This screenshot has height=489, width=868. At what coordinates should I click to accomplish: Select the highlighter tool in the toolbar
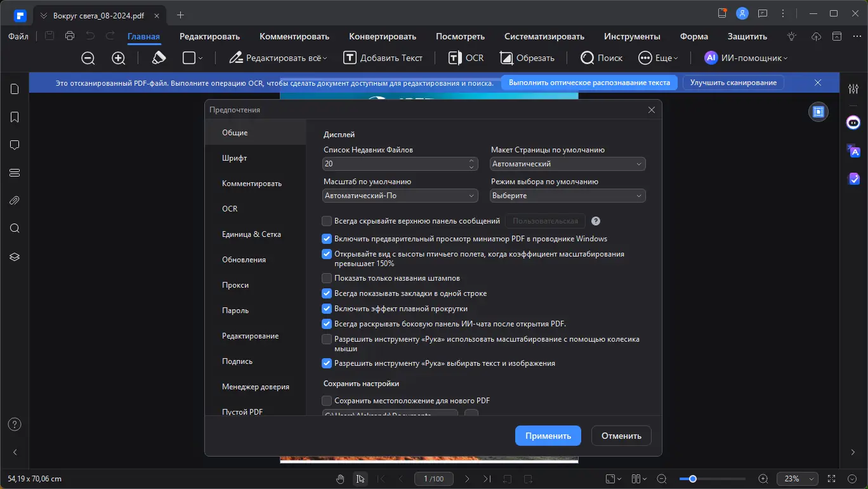(159, 58)
